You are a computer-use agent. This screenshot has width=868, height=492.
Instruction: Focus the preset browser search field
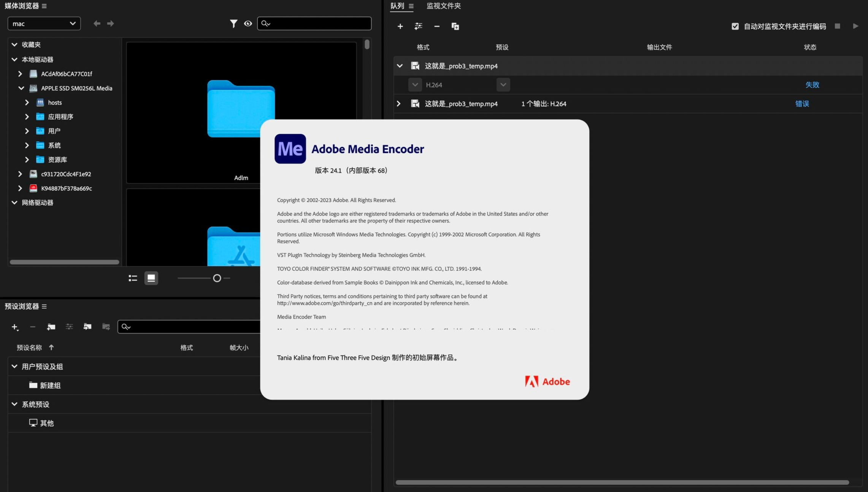(189, 327)
